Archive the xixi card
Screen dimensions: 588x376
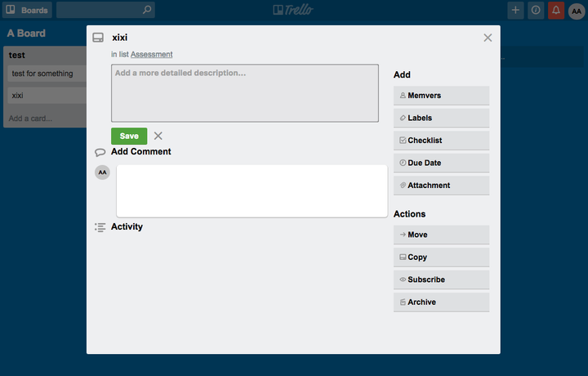[x=441, y=302]
